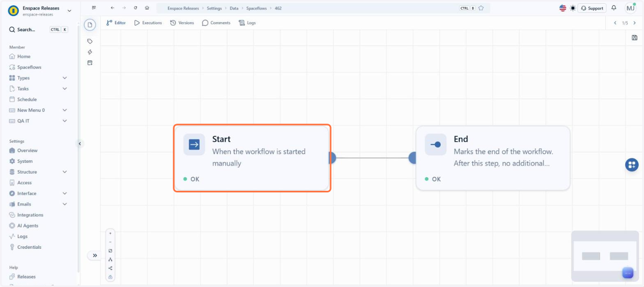Image resolution: width=644 pixels, height=287 pixels.
Task: Click the Enspace Releases breadcrumb
Action: click(182, 9)
